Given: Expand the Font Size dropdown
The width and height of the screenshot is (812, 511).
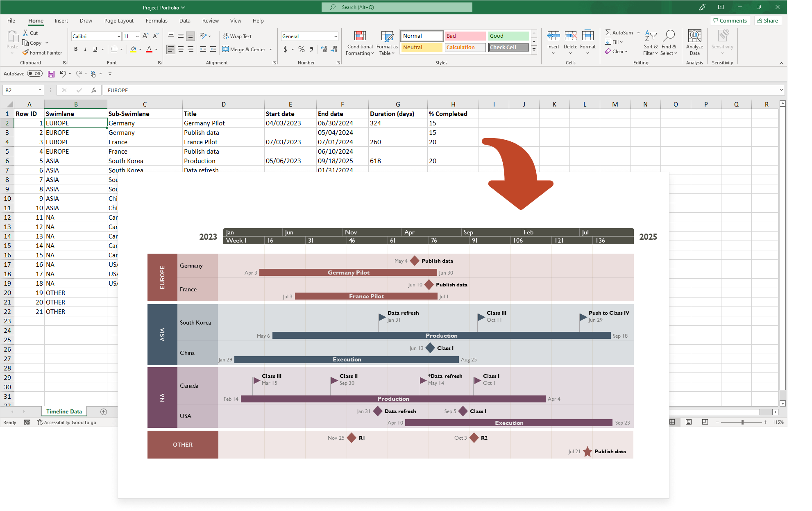Looking at the screenshot, I should coord(135,36).
